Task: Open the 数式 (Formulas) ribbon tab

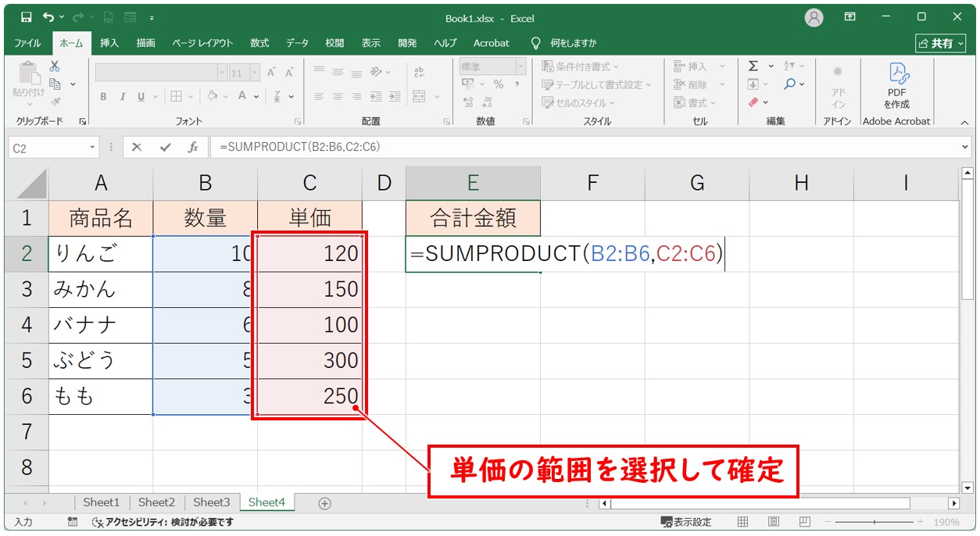Action: [x=259, y=43]
